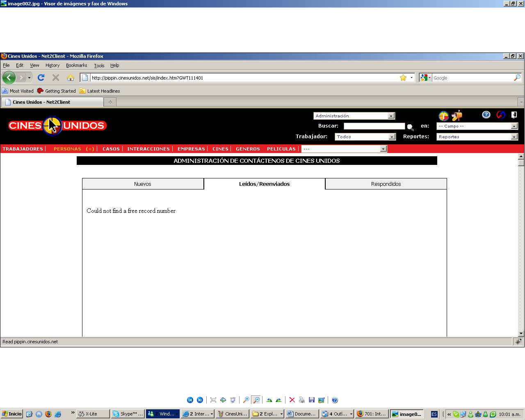The image size is (525, 420).
Task: Switch to the Respondidos tab
Action: tap(386, 184)
